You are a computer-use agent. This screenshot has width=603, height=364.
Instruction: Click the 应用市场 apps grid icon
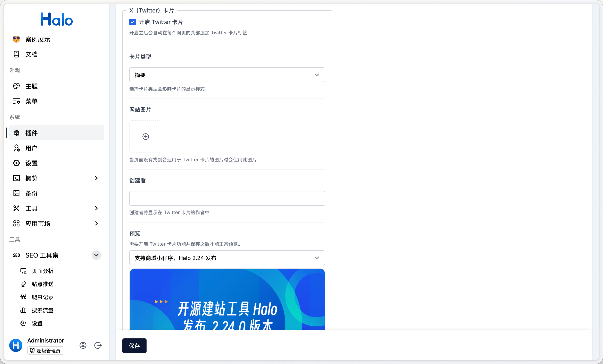coord(16,223)
